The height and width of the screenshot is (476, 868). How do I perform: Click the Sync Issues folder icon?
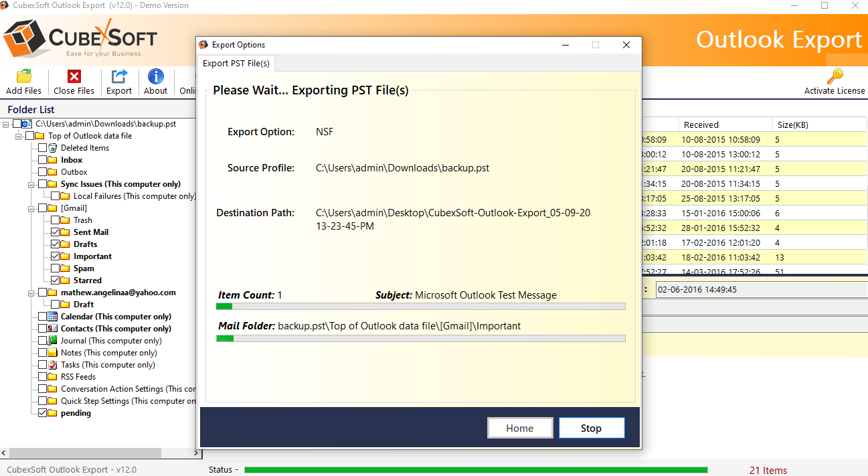52,184
